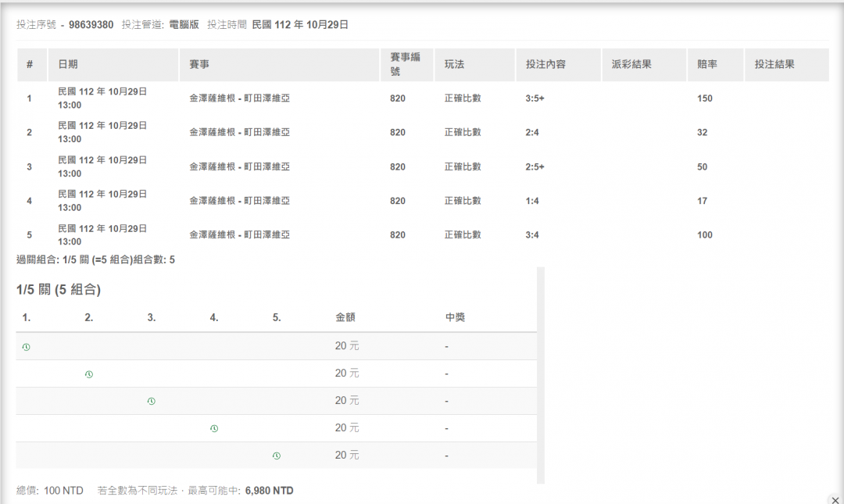Click the 電腦版 betting channel text
Screen dimensions: 844x504
tap(184, 25)
